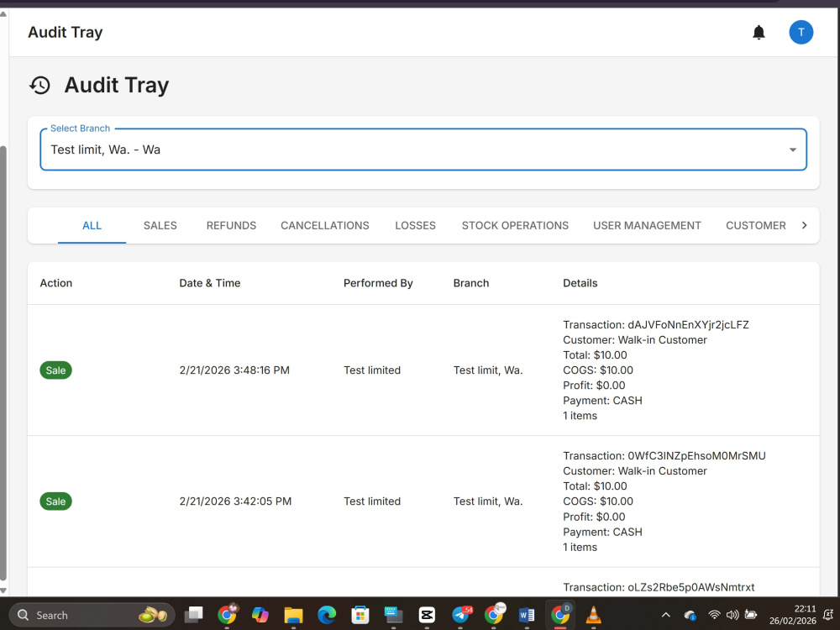Select the 2/21/2026 3:48:16 PM timestamp
The height and width of the screenshot is (630, 840).
tap(234, 370)
